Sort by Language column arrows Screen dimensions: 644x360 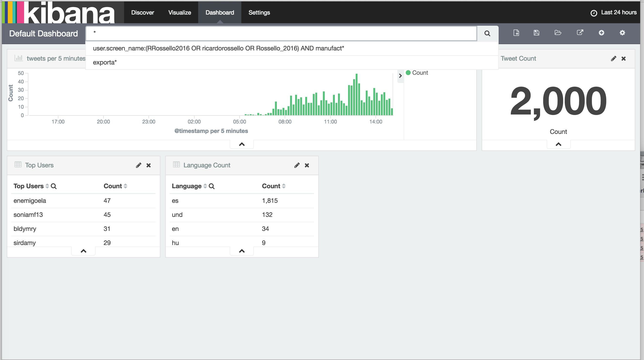(205, 186)
